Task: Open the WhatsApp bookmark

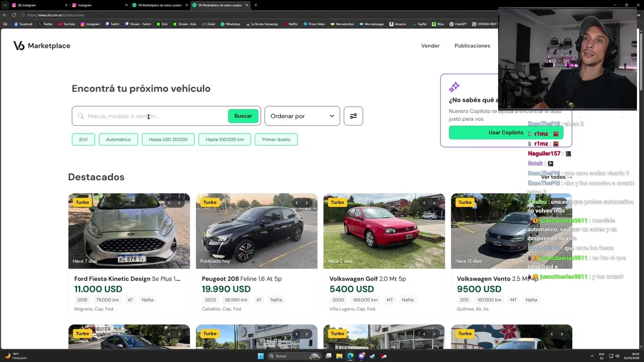Action: (x=230, y=24)
